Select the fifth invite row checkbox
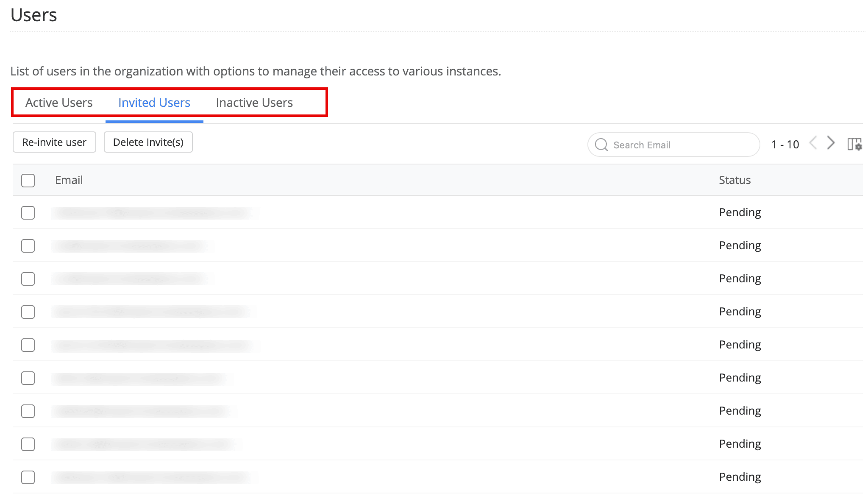868x496 pixels. (x=28, y=345)
